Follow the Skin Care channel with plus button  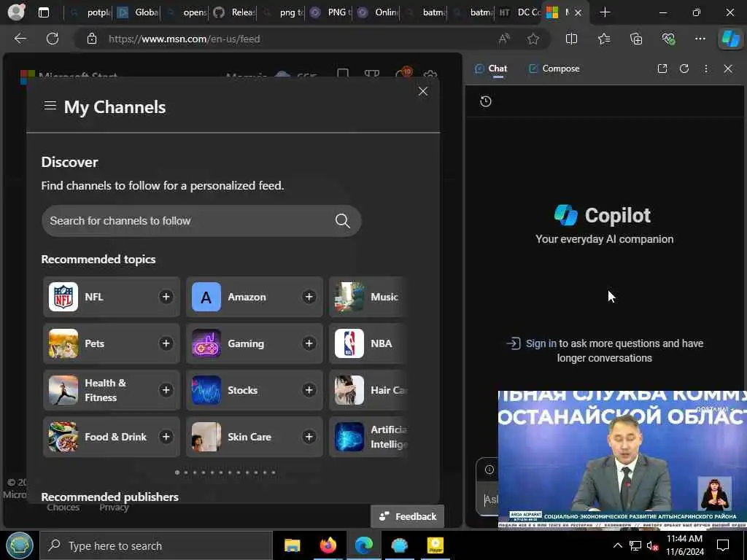pyautogui.click(x=309, y=437)
